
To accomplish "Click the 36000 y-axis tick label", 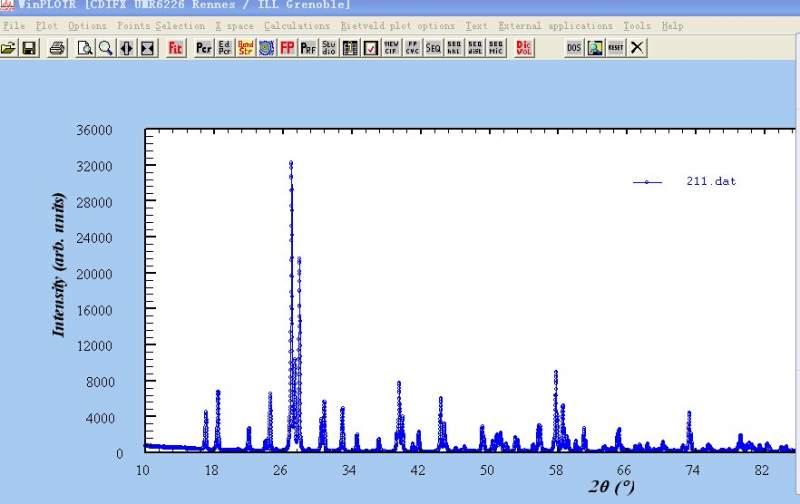I will pos(94,130).
